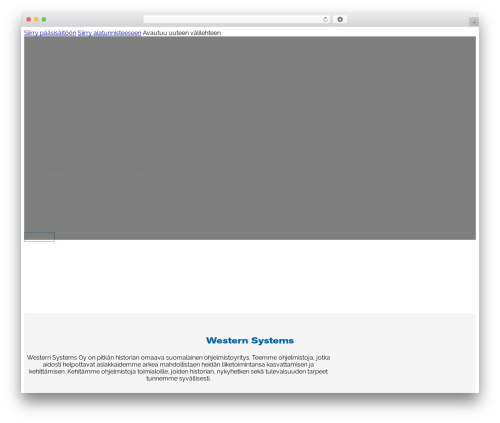The height and width of the screenshot is (423, 500).
Task: Click the yellow minimize window button
Action: coord(36,19)
